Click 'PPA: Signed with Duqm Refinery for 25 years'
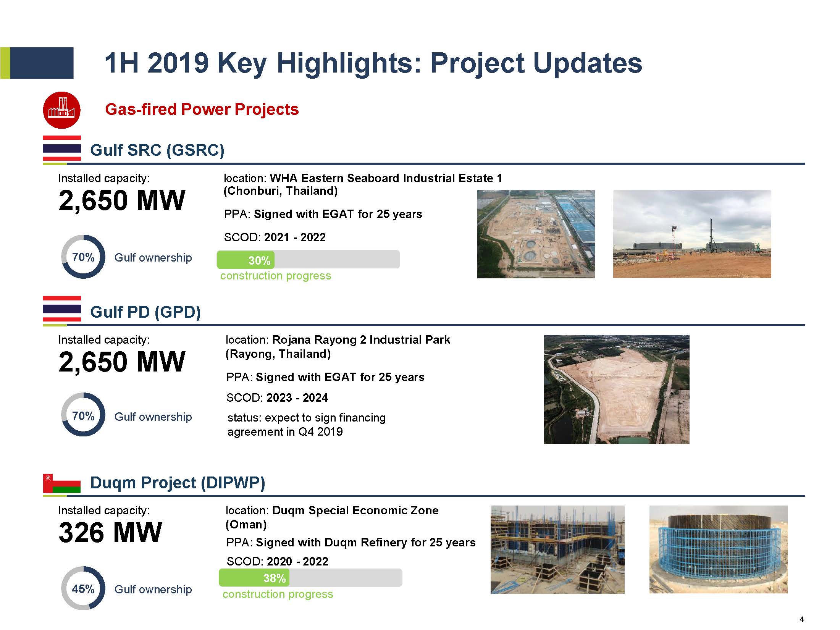The image size is (840, 630). click(351, 543)
